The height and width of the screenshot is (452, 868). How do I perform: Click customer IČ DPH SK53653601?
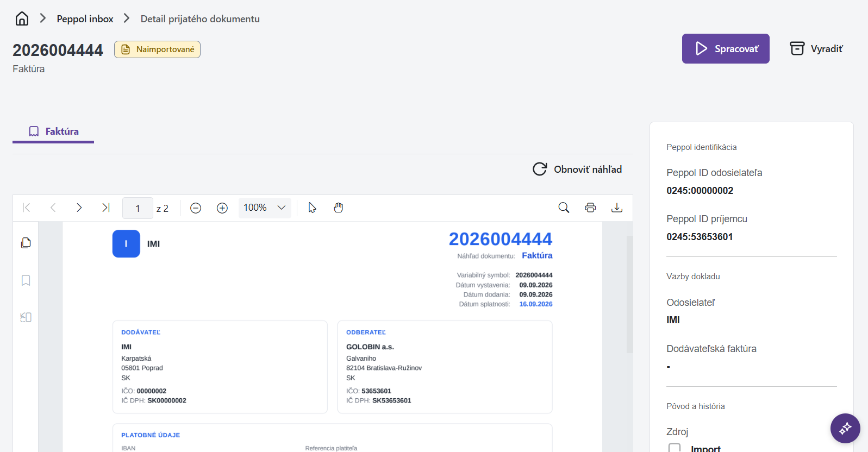coord(392,401)
